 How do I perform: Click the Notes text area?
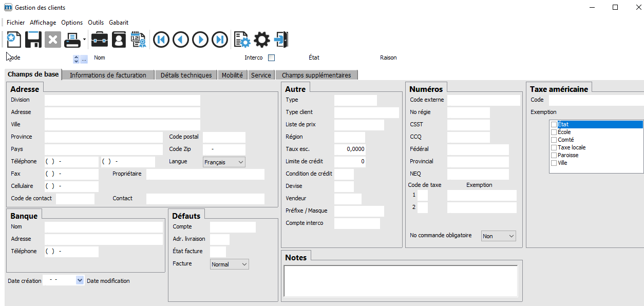tap(401, 281)
